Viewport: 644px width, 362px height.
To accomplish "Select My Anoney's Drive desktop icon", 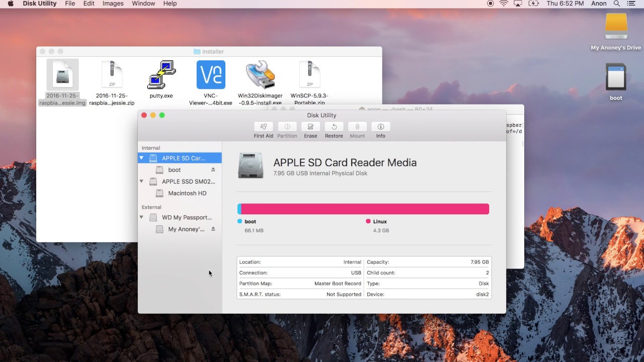I will click(616, 32).
